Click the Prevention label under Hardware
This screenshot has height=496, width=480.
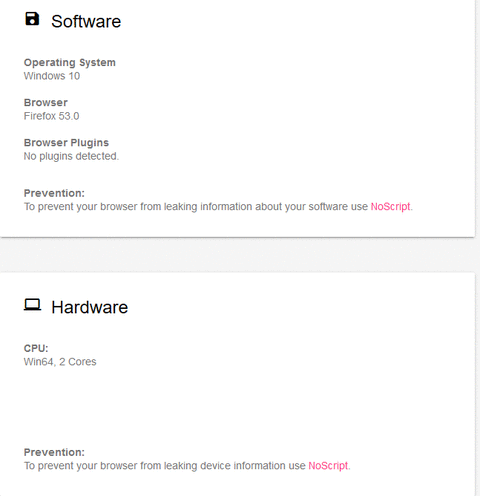tap(54, 452)
